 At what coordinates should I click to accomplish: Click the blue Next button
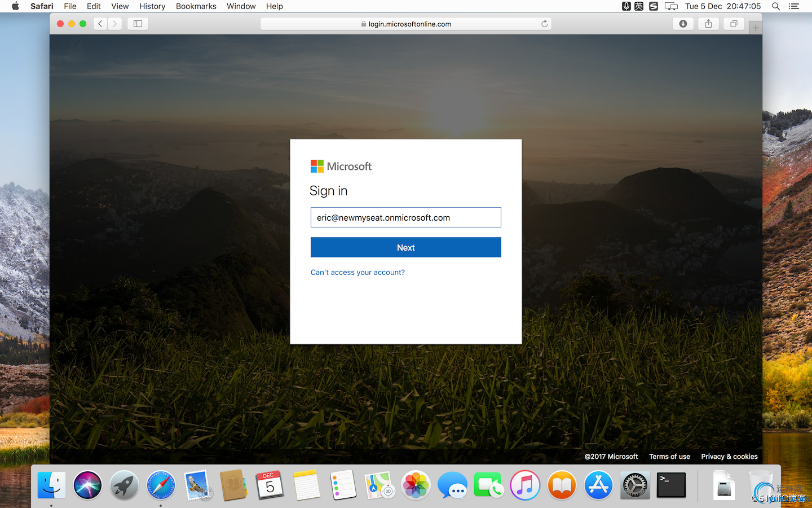point(406,247)
